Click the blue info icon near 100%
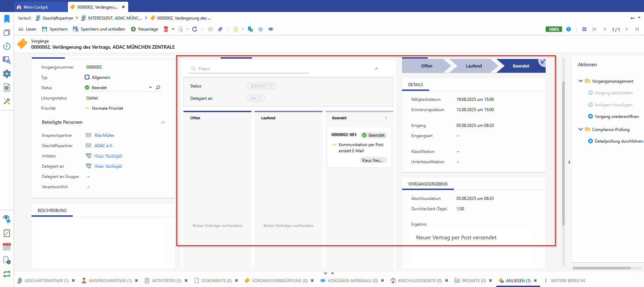 click(569, 29)
